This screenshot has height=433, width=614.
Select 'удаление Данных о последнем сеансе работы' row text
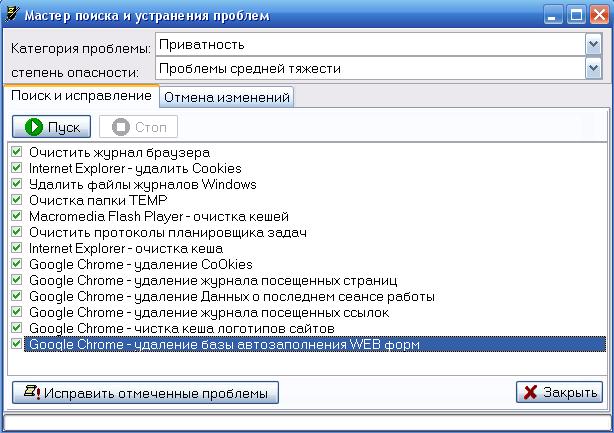point(232,297)
